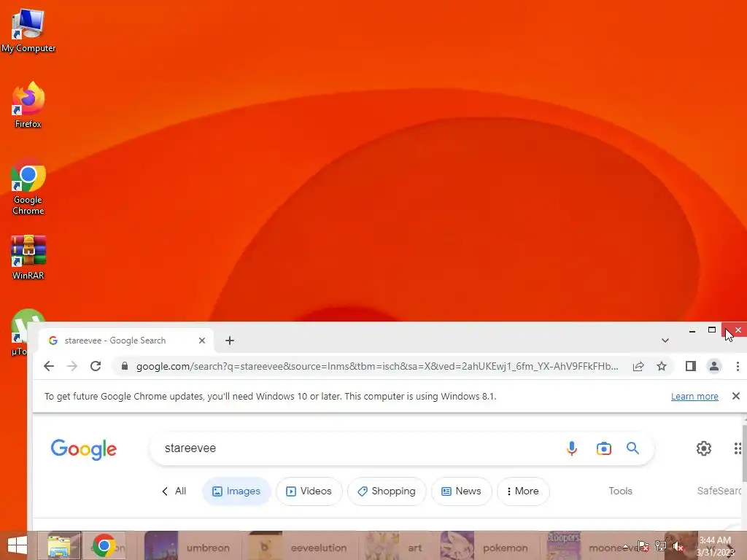Close the stareevee Google Search tab
747x560 pixels.
click(202, 341)
